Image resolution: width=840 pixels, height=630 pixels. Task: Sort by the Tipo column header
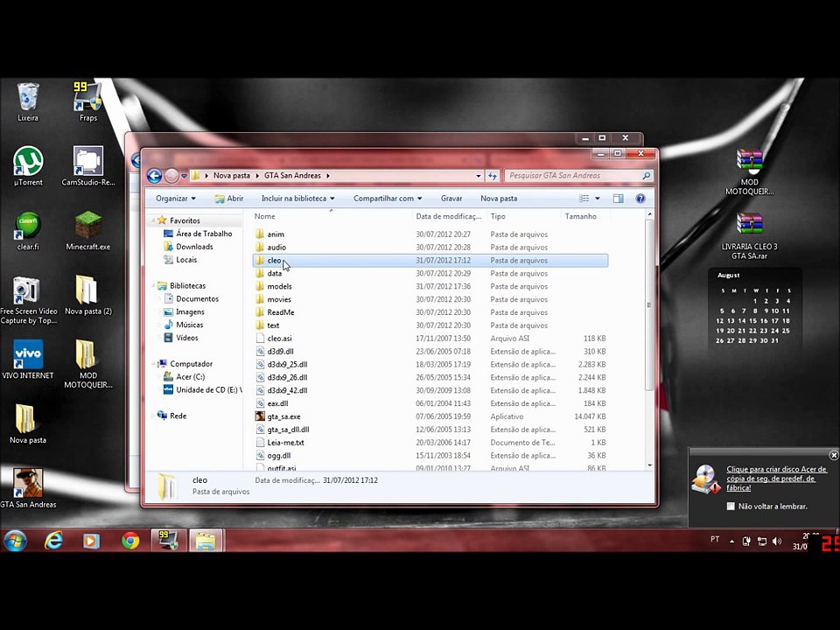(x=524, y=216)
